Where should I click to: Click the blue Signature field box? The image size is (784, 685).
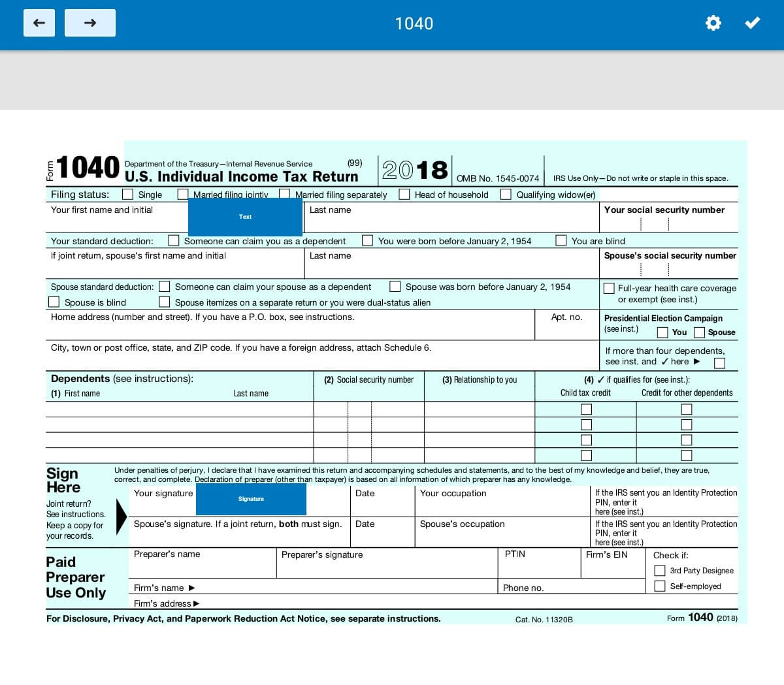click(251, 499)
